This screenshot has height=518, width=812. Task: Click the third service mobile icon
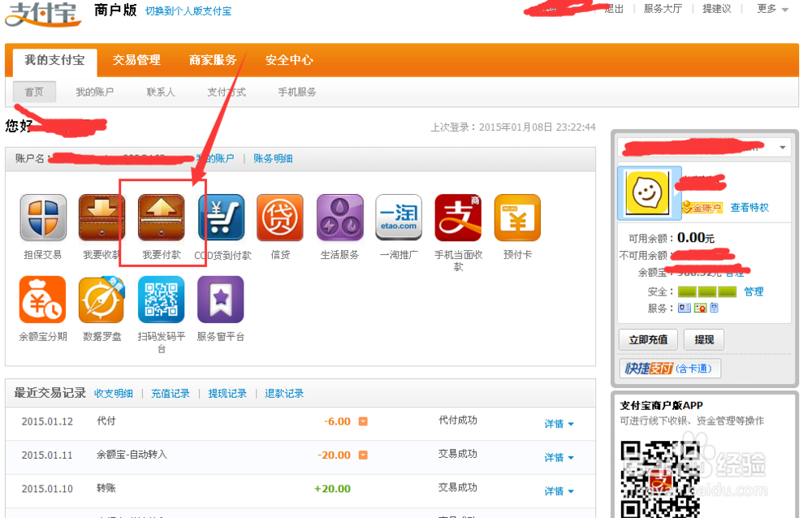pos(714,308)
